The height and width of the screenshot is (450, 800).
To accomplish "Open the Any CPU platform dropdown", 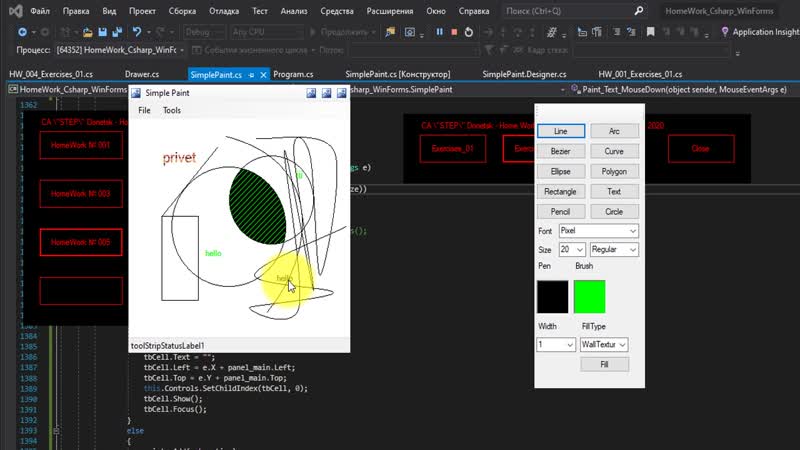I will pos(266,32).
